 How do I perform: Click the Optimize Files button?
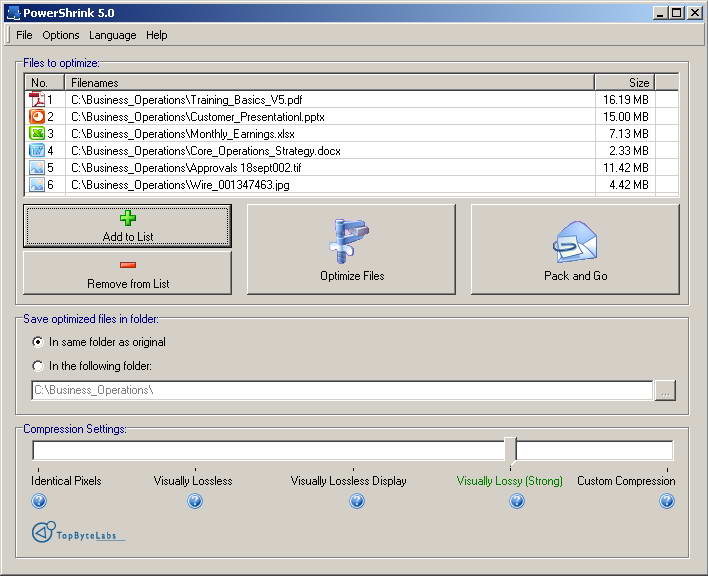[351, 249]
